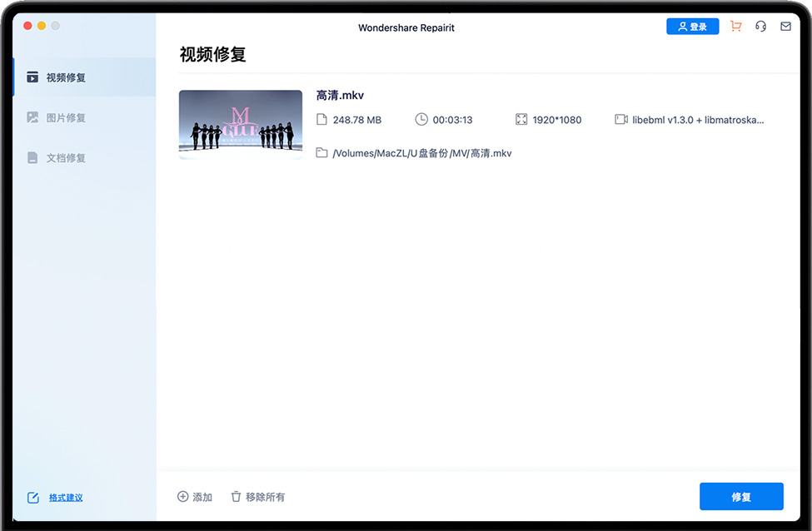Open the mail feedback icon

785,27
